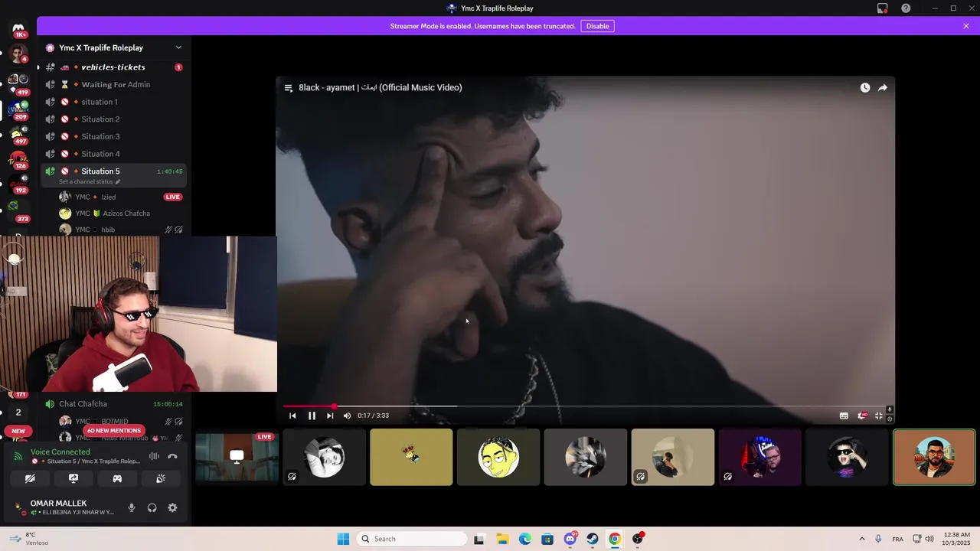This screenshot has width=980, height=551.
Task: Open the OMAR MALLEK user profile panel
Action: (x=65, y=507)
